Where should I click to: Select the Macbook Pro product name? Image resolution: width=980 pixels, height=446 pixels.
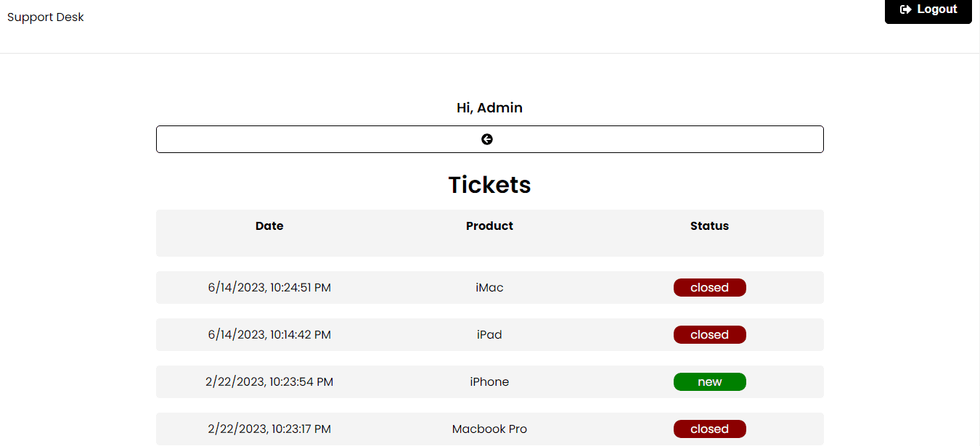pos(489,429)
